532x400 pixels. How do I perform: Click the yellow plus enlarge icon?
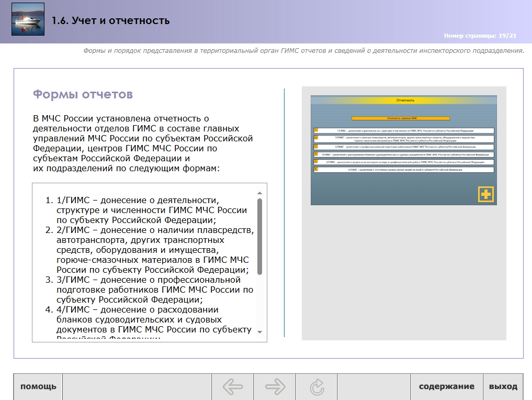(x=486, y=194)
